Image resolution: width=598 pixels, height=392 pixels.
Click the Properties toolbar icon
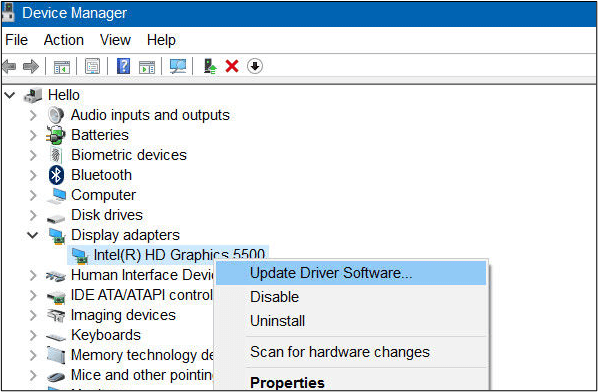pos(93,66)
